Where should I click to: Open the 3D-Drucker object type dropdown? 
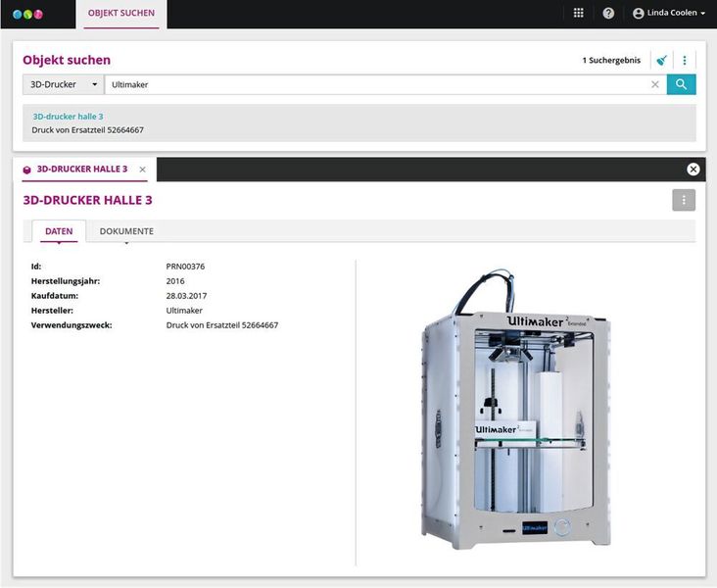63,84
